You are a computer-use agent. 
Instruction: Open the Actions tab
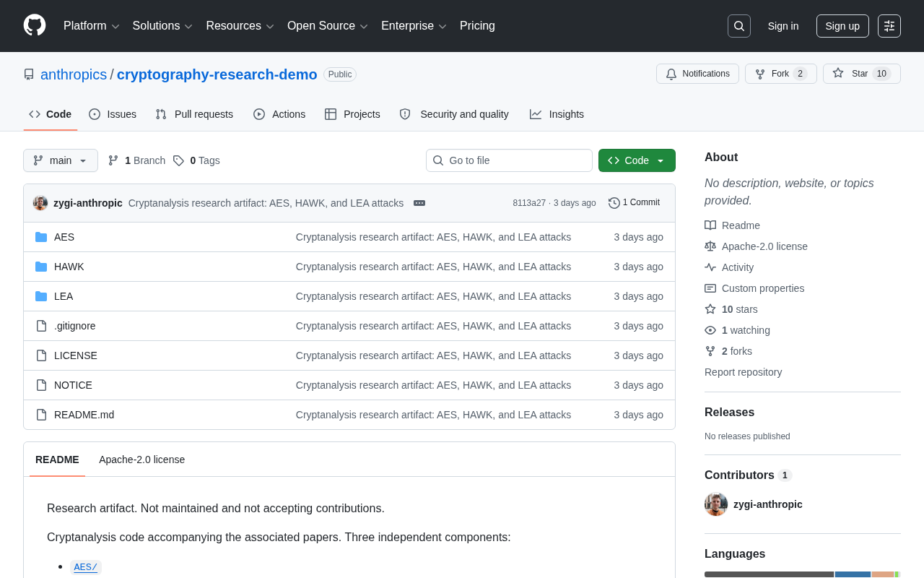tap(279, 114)
